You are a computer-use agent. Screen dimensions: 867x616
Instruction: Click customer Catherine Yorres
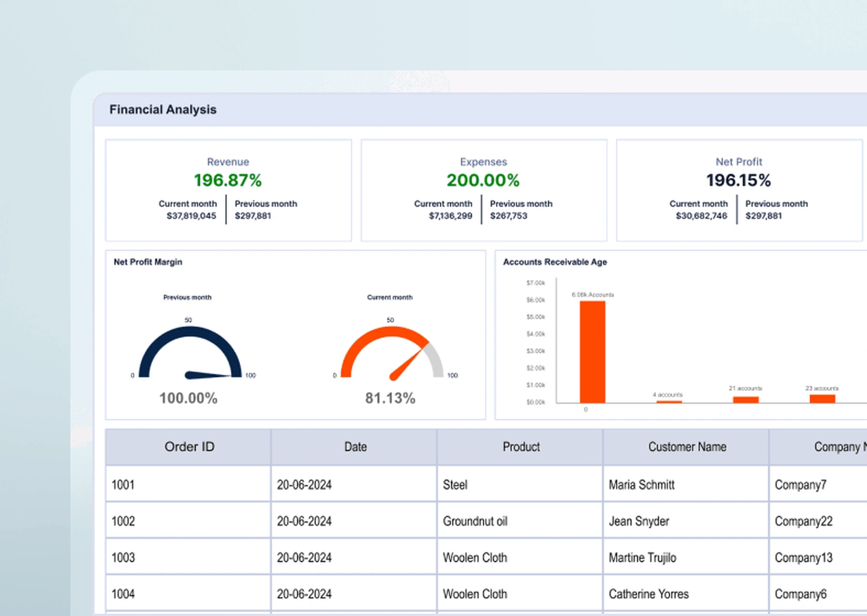(x=687, y=593)
